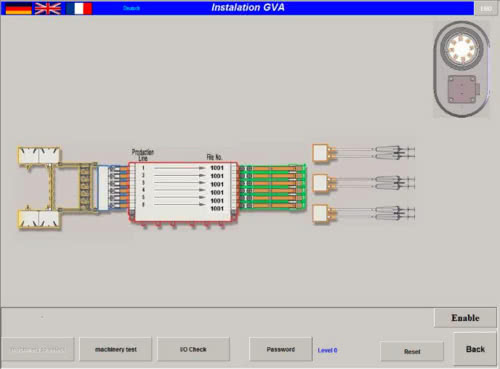Select the File No. value of line 6
500x369 pixels.
pyautogui.click(x=217, y=209)
